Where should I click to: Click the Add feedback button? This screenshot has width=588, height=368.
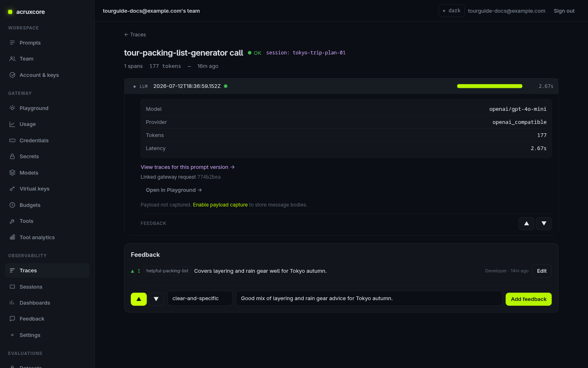(x=528, y=299)
